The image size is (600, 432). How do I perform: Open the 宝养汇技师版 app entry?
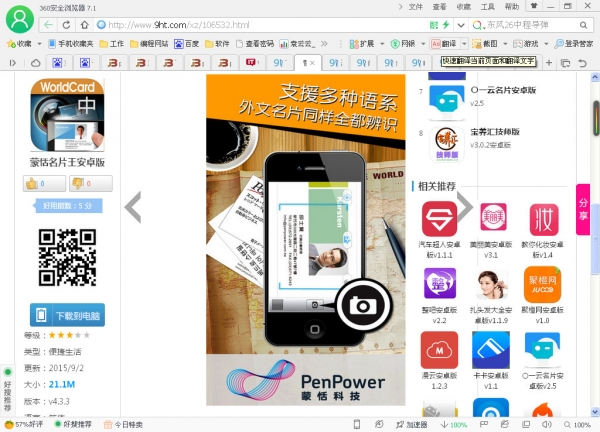click(474, 144)
